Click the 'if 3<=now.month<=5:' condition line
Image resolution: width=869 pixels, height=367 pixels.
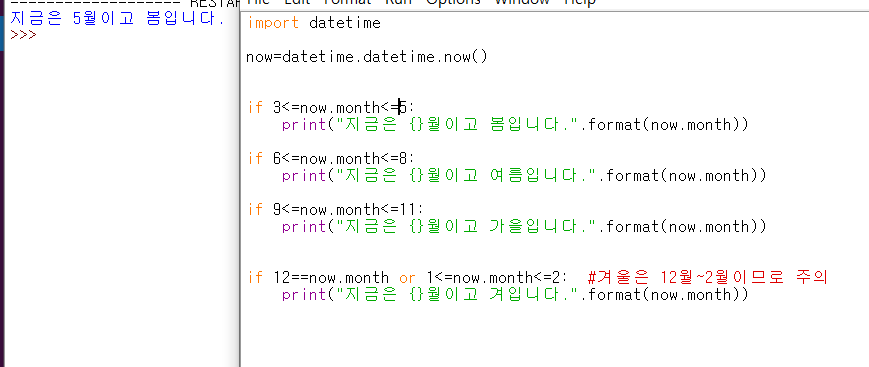coord(331,108)
